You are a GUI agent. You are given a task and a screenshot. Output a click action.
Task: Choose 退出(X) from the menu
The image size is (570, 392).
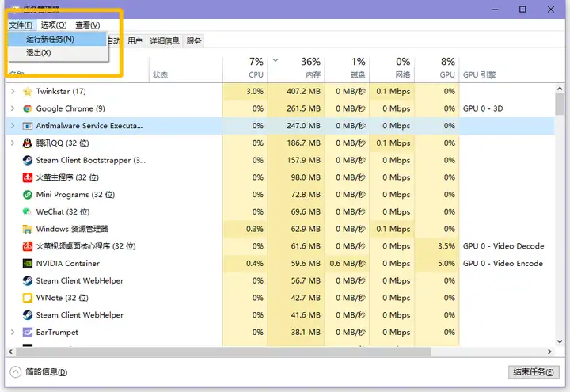(x=58, y=53)
